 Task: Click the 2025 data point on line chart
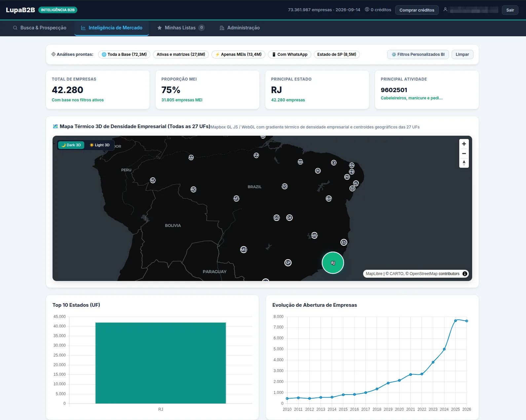point(455,321)
